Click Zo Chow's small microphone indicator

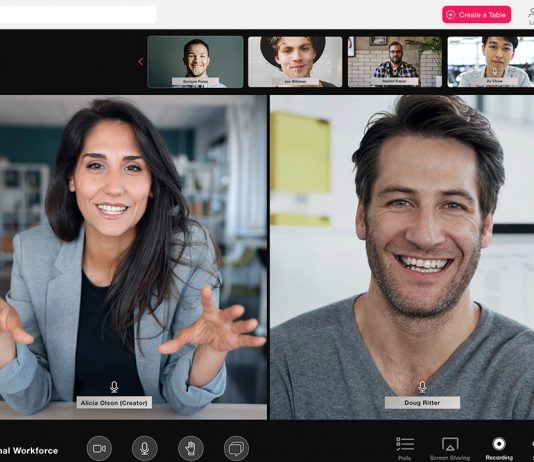[x=494, y=72]
